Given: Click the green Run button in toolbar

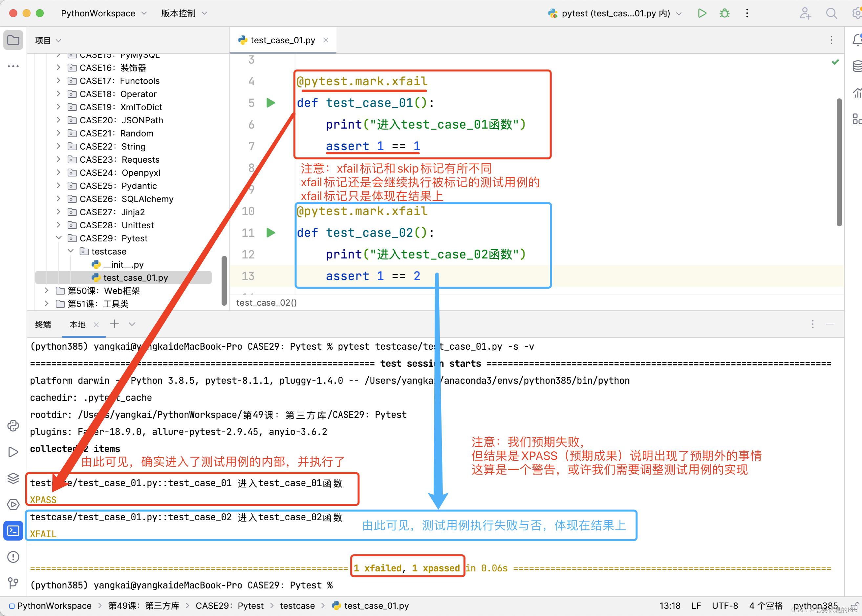Looking at the screenshot, I should click(701, 13).
